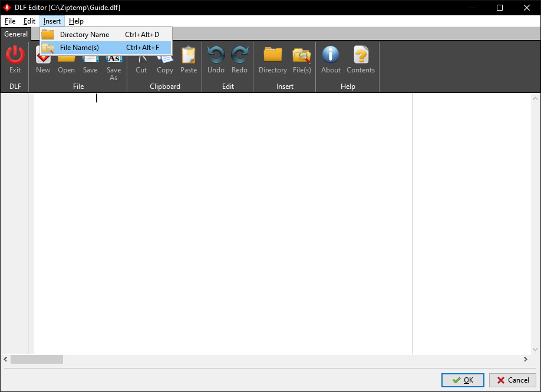
Task: Click the Undo arrow icon
Action: pos(216,55)
